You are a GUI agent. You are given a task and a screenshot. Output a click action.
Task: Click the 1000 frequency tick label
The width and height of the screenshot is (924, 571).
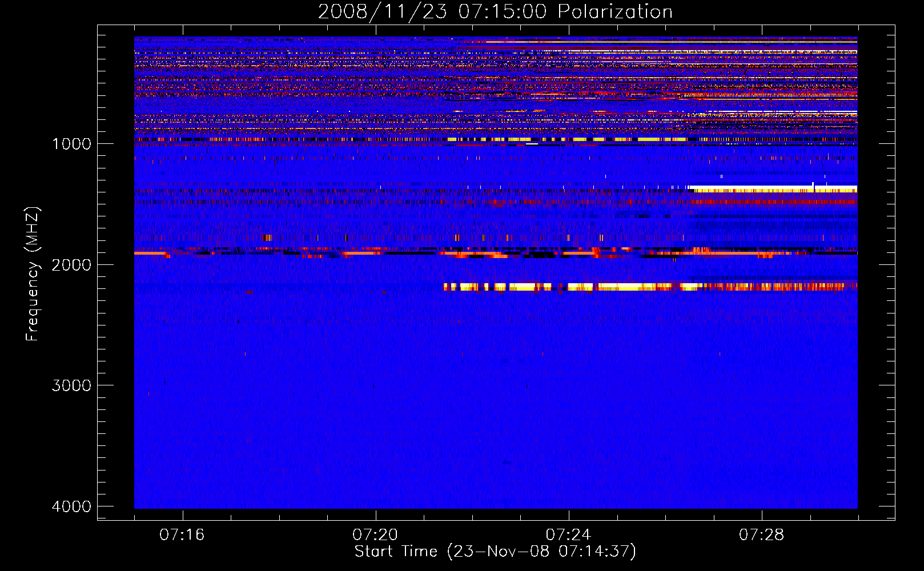(72, 144)
